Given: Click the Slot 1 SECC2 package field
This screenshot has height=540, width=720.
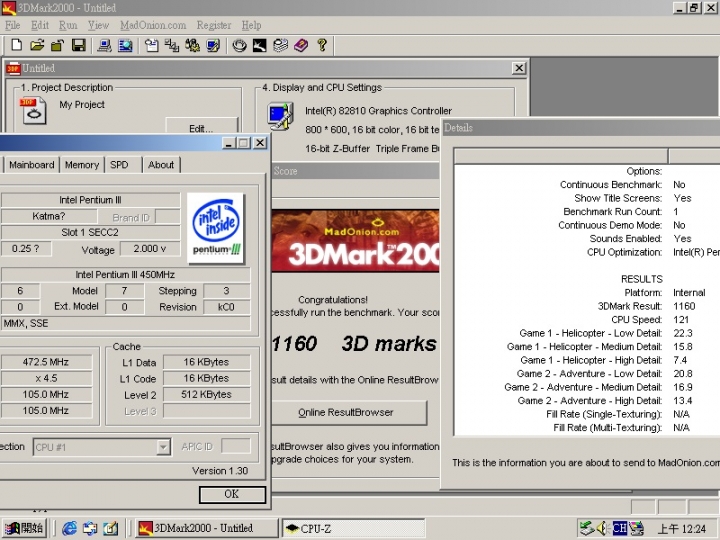Looking at the screenshot, I should (90, 232).
